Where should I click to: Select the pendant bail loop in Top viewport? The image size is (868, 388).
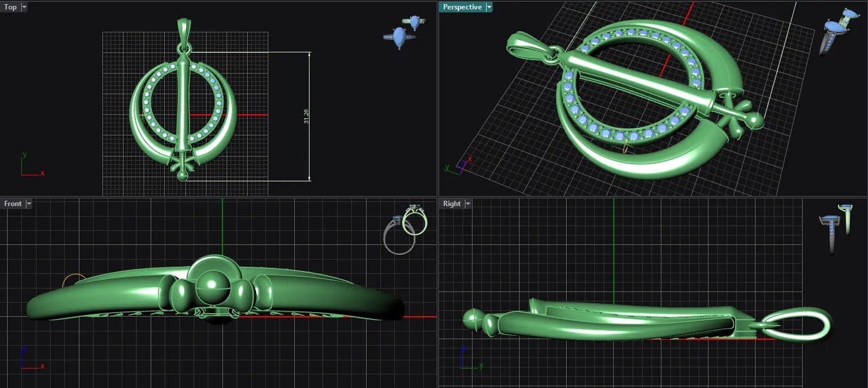click(x=184, y=32)
